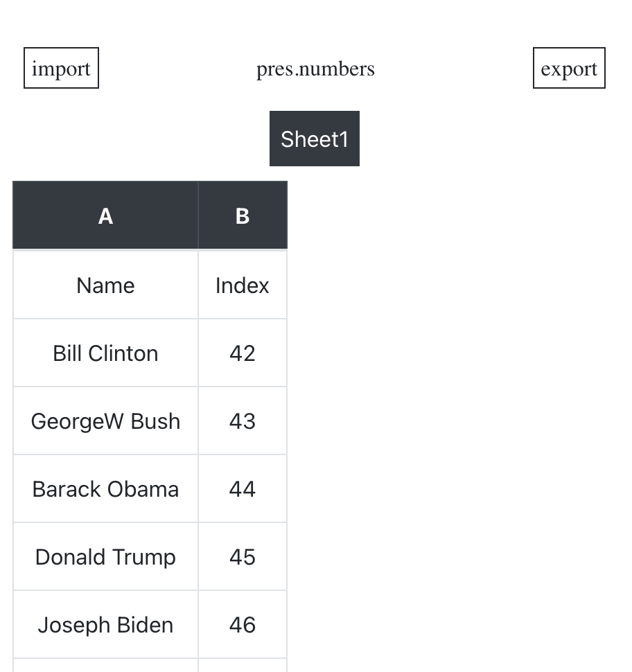Select the cell containing 46
This screenshot has width=632, height=672.
pyautogui.click(x=243, y=625)
